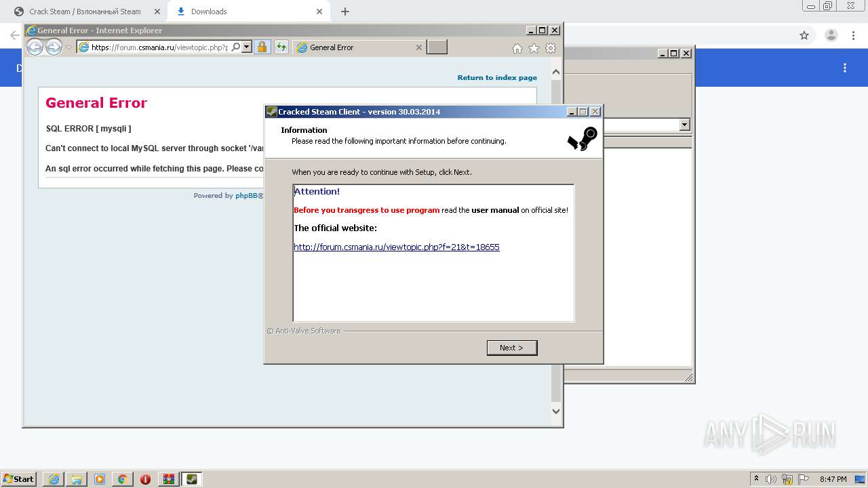Screen dimensions: 868x488
Task: Click the General Error heading text
Action: [x=96, y=103]
